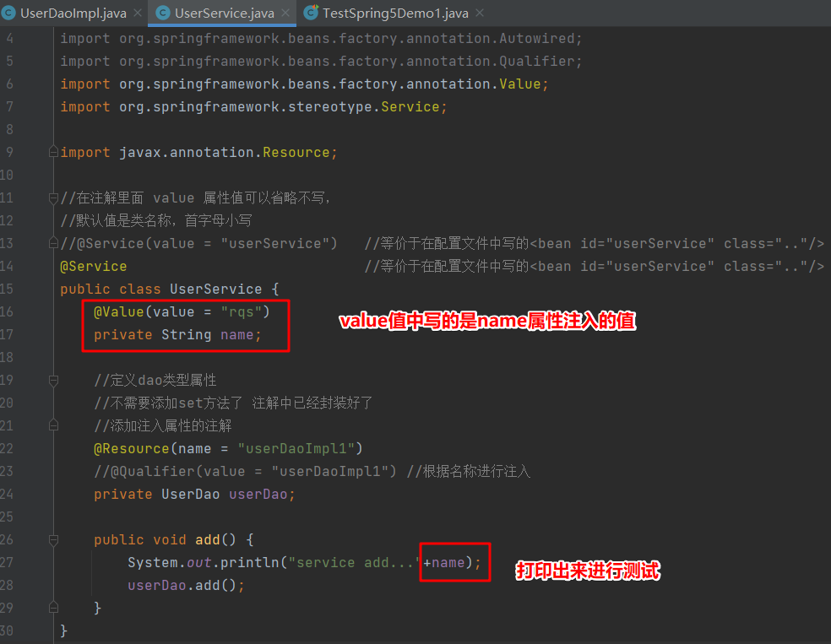Viewport: 831px width, 644px height.
Task: Click the userDao field on line 24
Action: (258, 494)
